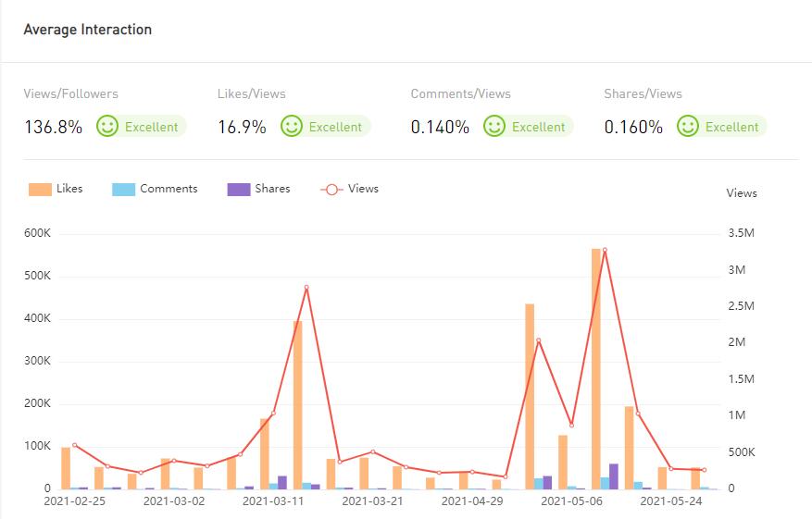Image resolution: width=812 pixels, height=519 pixels.
Task: Hide the Comments series via its legend label
Action: click(169, 189)
